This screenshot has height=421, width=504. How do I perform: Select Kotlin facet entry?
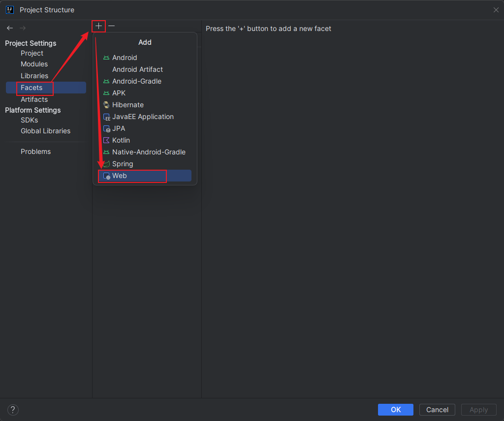click(x=145, y=140)
